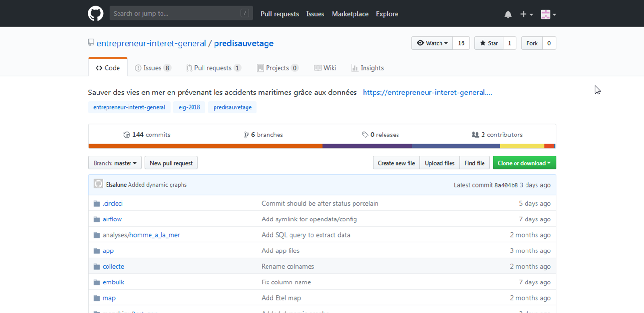
Task: Click the folder icon beside collecte
Action: (x=97, y=266)
